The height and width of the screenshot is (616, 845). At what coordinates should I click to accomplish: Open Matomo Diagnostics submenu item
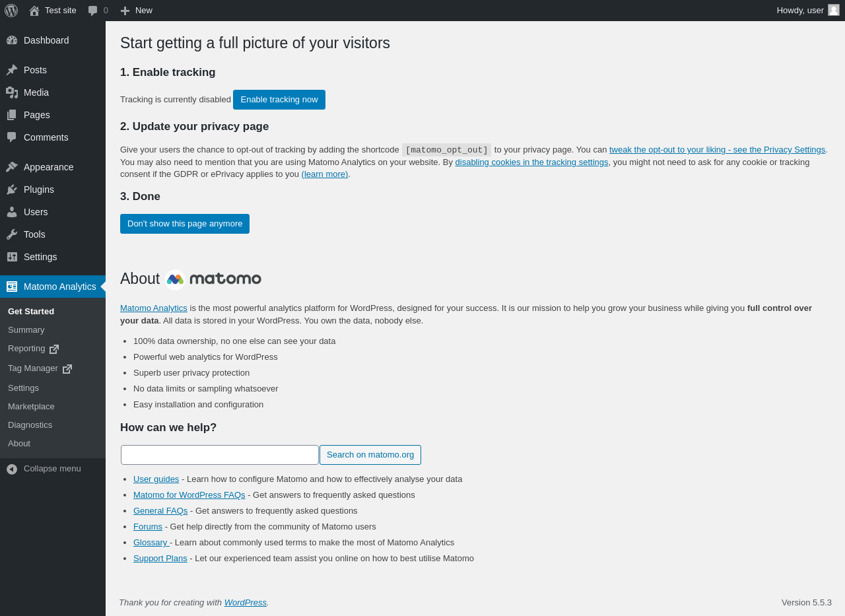click(30, 425)
